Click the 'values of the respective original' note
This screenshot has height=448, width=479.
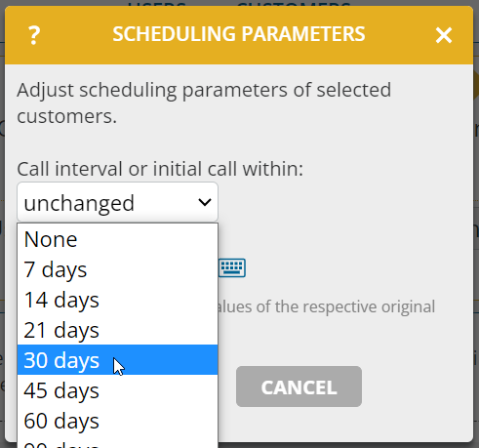pos(327,306)
